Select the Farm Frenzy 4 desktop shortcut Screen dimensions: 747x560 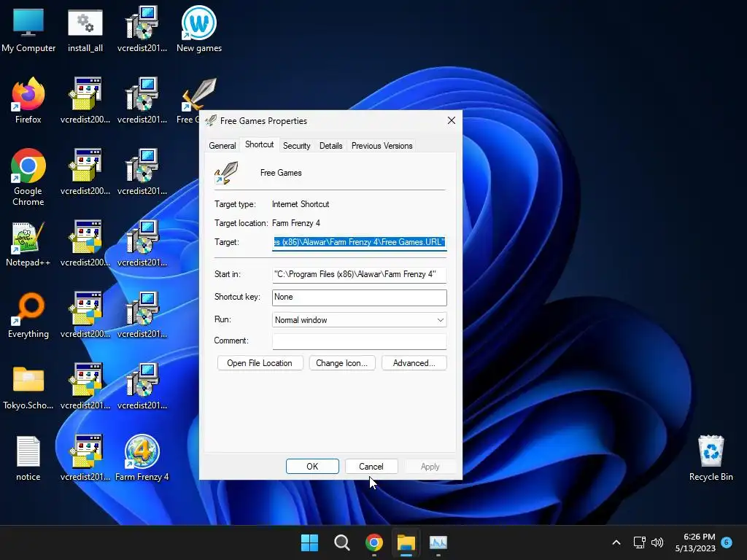pos(142,458)
